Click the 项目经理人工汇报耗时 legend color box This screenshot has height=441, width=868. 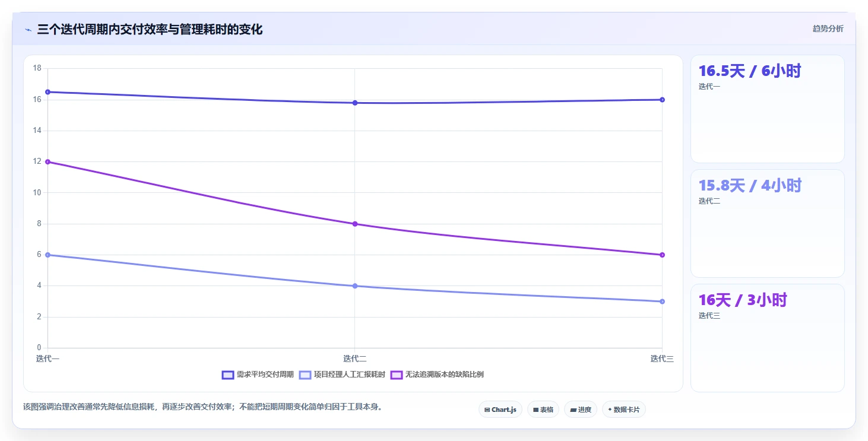point(305,375)
